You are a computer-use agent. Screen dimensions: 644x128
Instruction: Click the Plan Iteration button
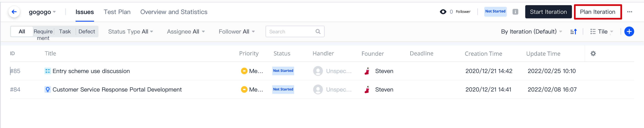(597, 12)
